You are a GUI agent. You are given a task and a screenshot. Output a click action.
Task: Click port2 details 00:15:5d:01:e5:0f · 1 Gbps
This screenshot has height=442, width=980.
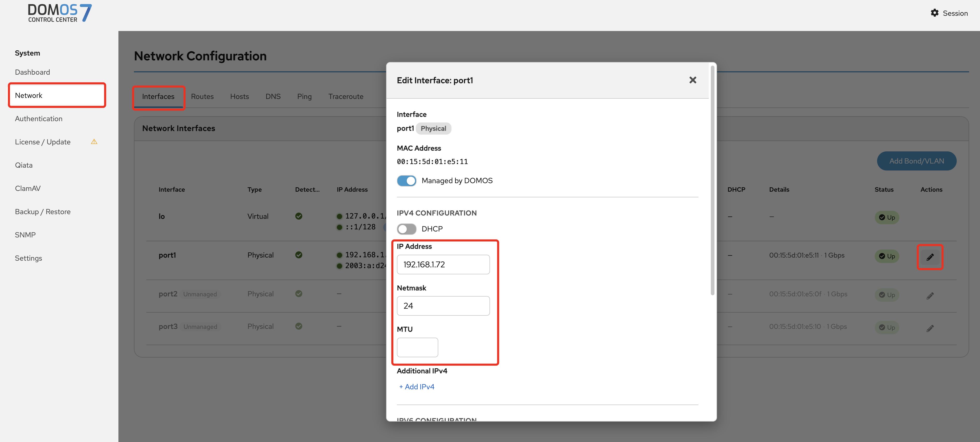coord(808,294)
